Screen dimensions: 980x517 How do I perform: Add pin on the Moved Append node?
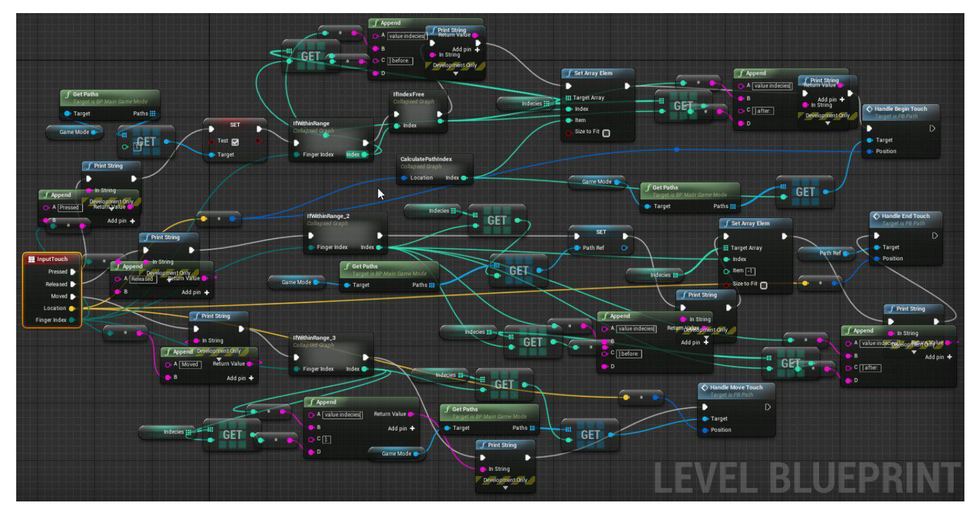point(251,378)
